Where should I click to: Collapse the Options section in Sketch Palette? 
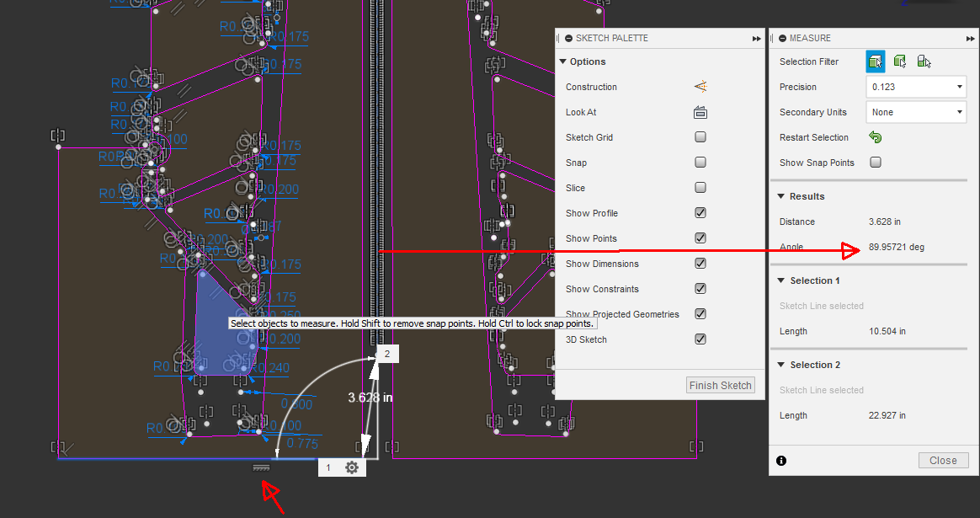pyautogui.click(x=562, y=61)
